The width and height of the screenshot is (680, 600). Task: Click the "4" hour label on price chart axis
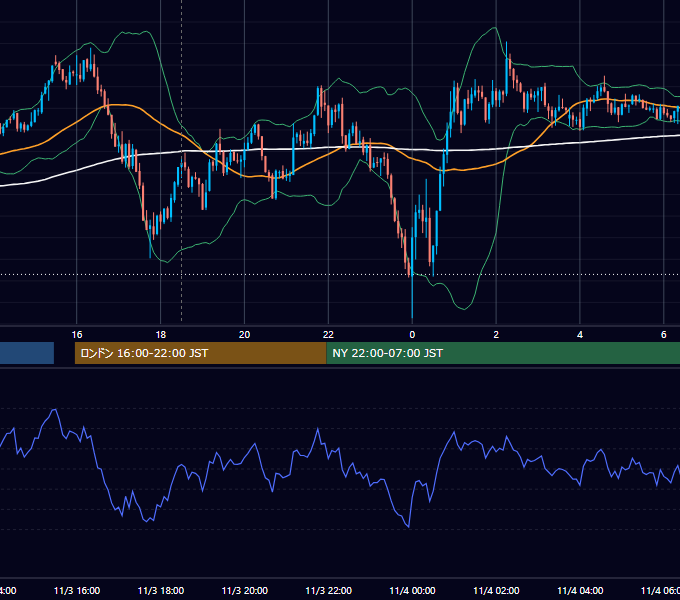coord(580,335)
